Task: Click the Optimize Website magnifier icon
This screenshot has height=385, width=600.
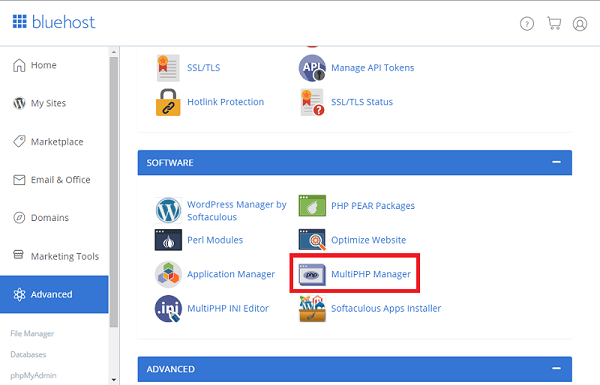Action: [x=312, y=240]
